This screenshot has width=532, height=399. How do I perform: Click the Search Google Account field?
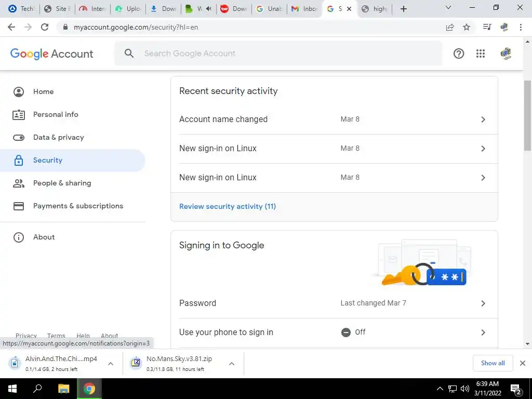pyautogui.click(x=278, y=54)
